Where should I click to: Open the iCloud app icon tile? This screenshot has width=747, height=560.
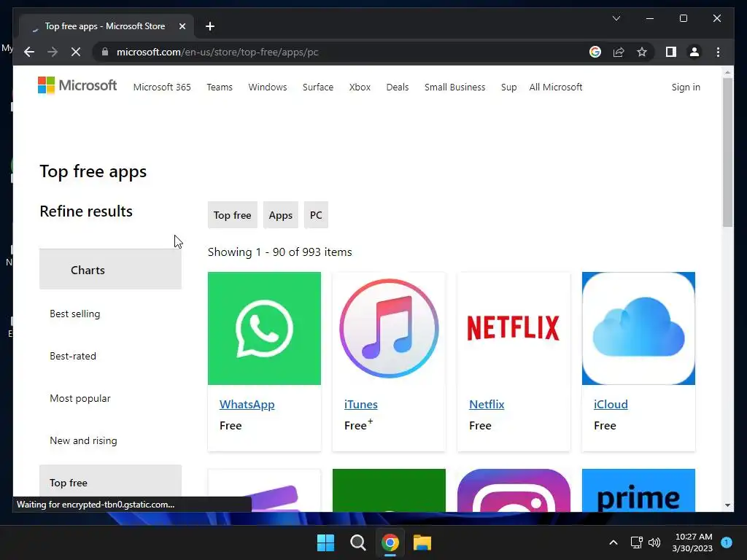click(x=638, y=328)
